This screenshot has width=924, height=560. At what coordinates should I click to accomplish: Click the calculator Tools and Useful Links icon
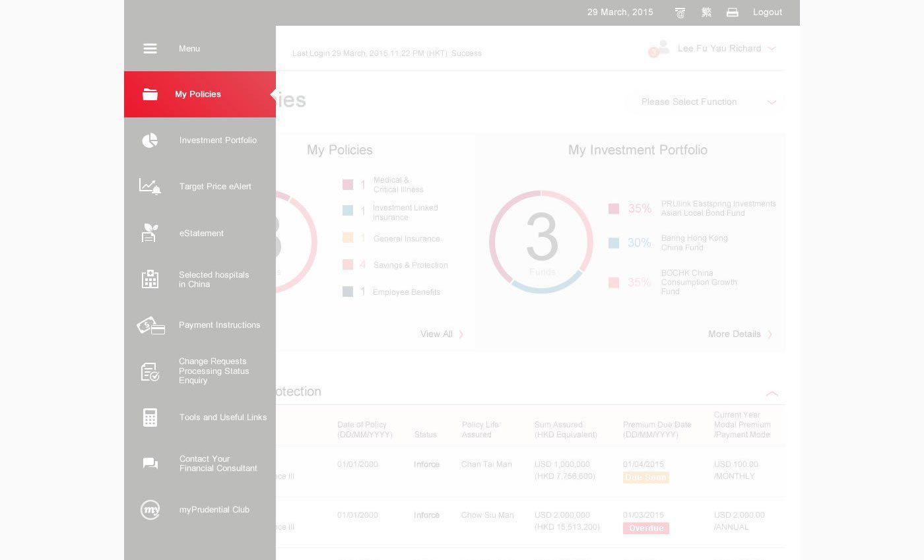click(x=150, y=418)
